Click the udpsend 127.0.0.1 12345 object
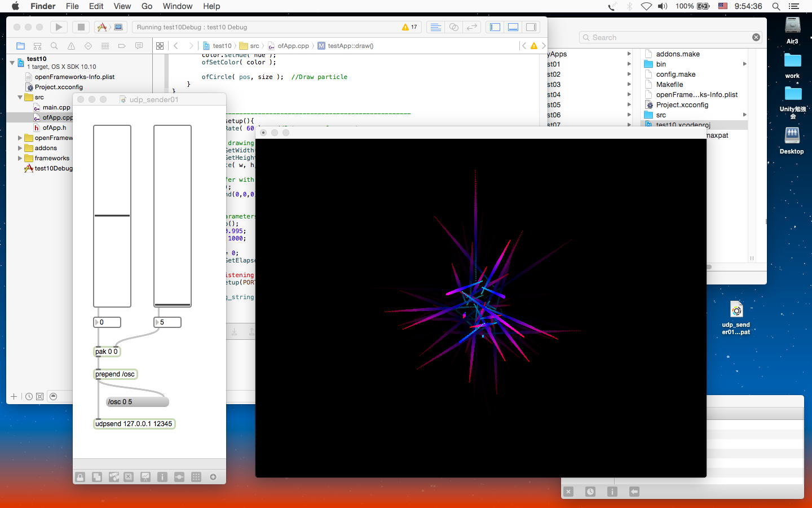The width and height of the screenshot is (812, 508). click(x=134, y=424)
